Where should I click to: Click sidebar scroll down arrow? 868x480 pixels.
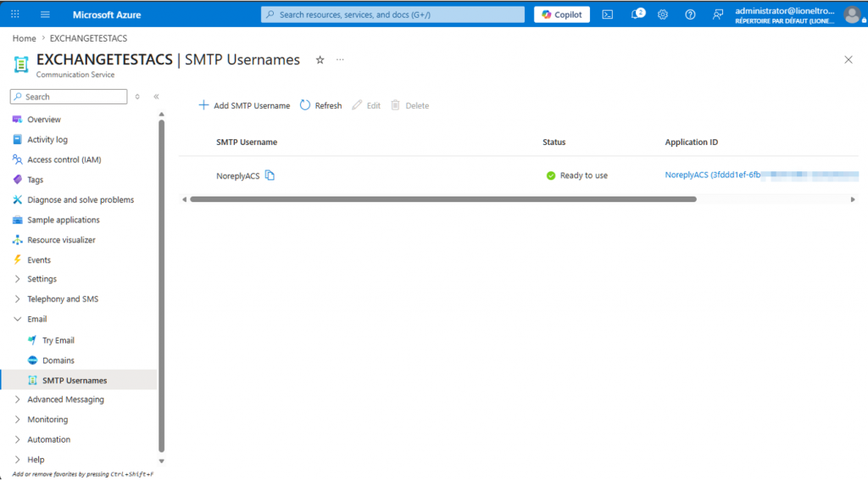[162, 460]
